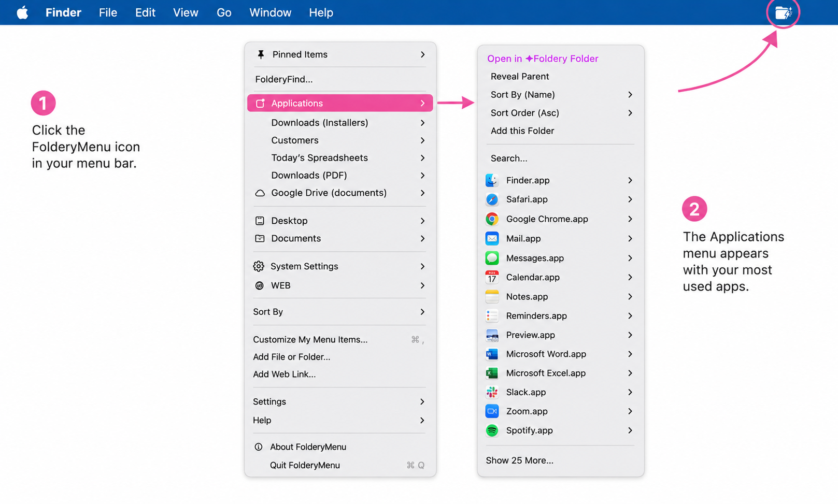
Task: Click the Slack.app icon
Action: [x=492, y=392]
